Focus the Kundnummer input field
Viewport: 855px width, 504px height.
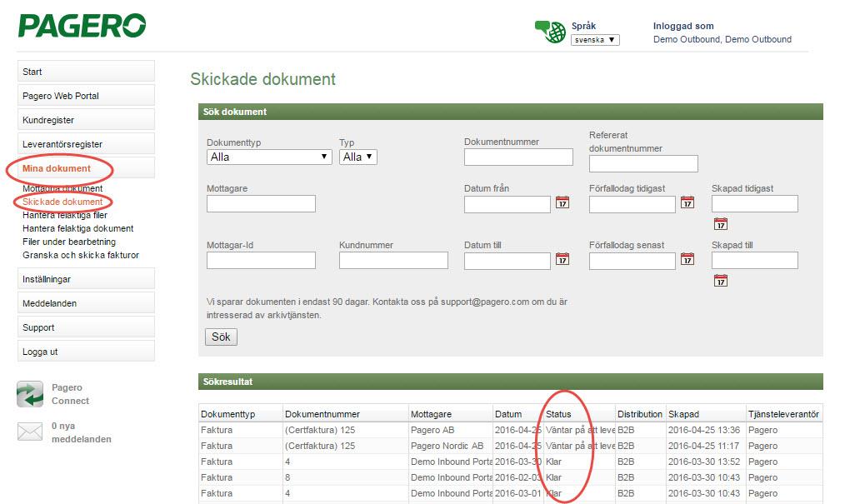pos(393,261)
